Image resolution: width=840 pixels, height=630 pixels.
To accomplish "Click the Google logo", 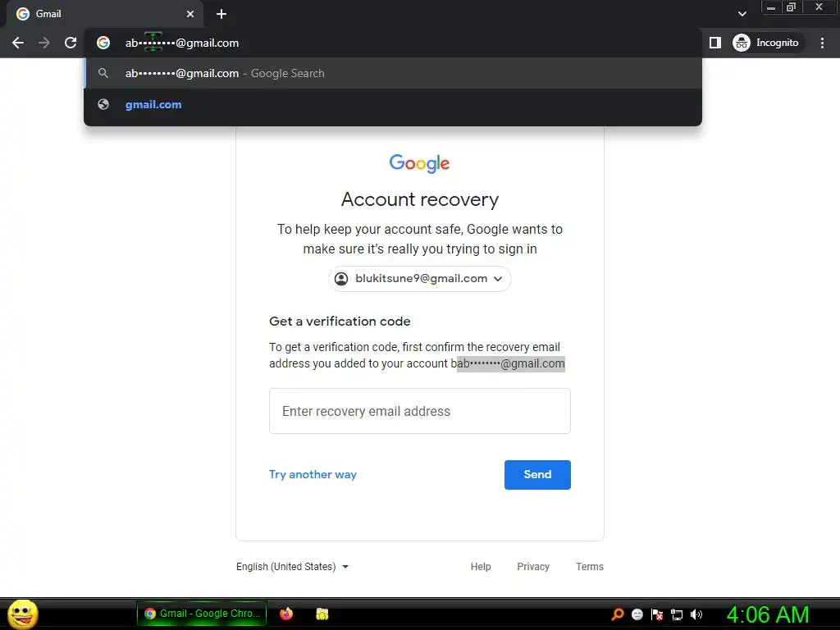I will (419, 163).
